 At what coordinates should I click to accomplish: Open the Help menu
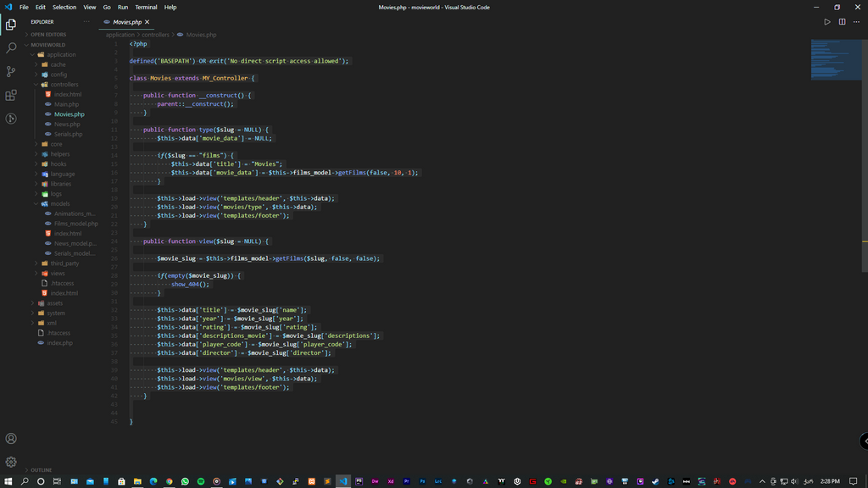click(170, 7)
